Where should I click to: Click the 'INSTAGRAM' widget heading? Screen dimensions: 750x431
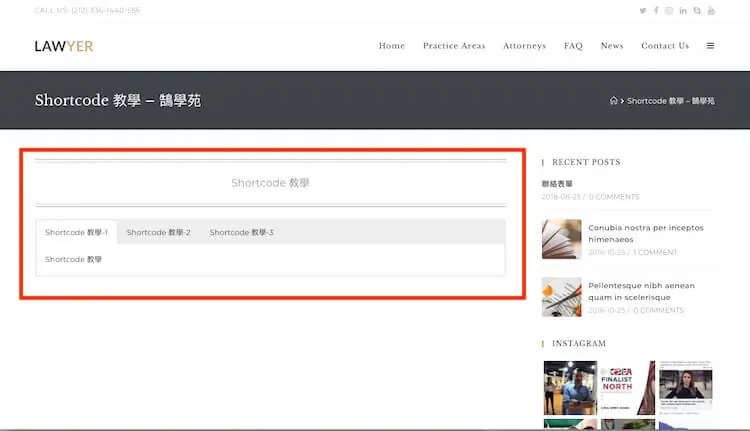(579, 343)
